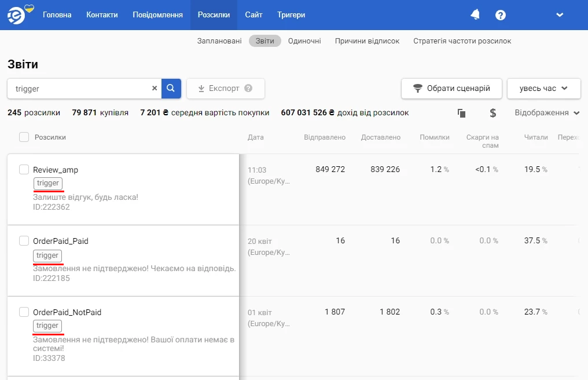The width and height of the screenshot is (588, 380).
Task: Open Стратегія частоти розсилок tab
Action: tap(462, 41)
